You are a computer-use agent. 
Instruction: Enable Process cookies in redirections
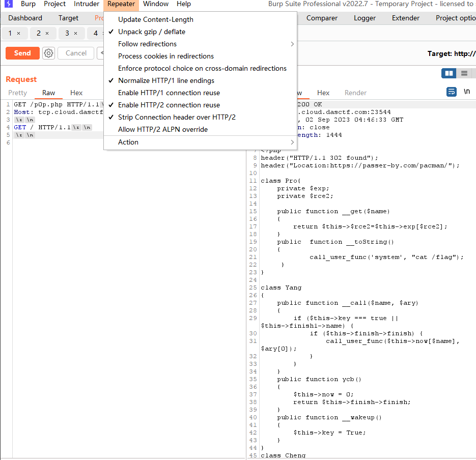(200, 56)
